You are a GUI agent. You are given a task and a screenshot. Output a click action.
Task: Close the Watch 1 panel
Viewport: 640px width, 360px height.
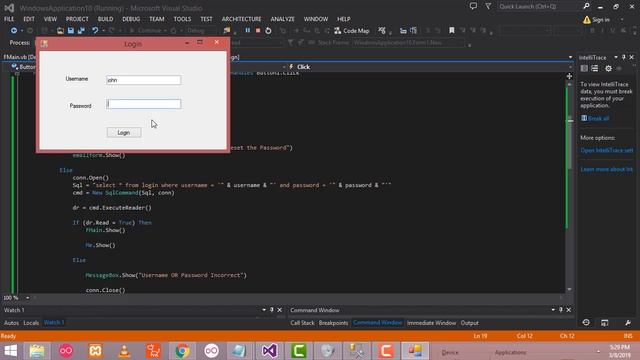pos(280,310)
